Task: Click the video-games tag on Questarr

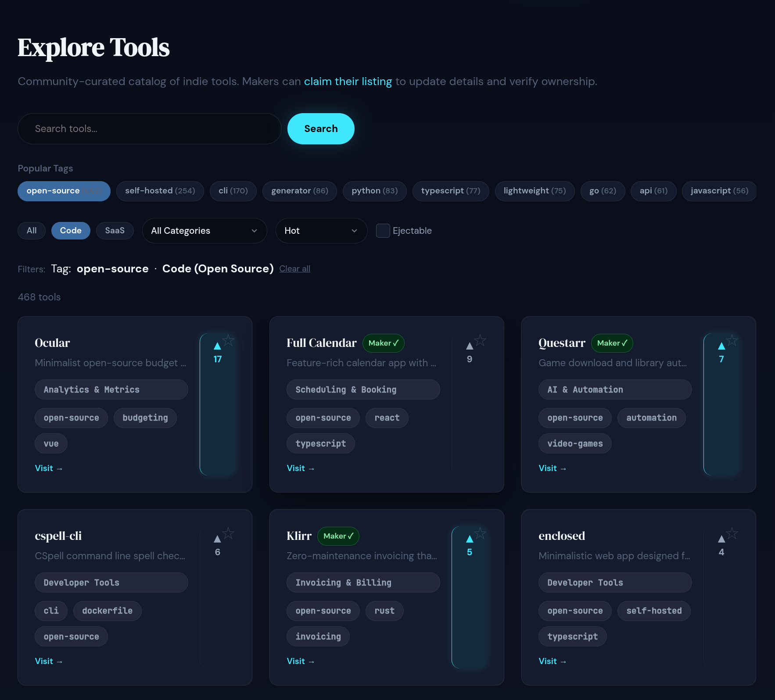Action: (575, 443)
